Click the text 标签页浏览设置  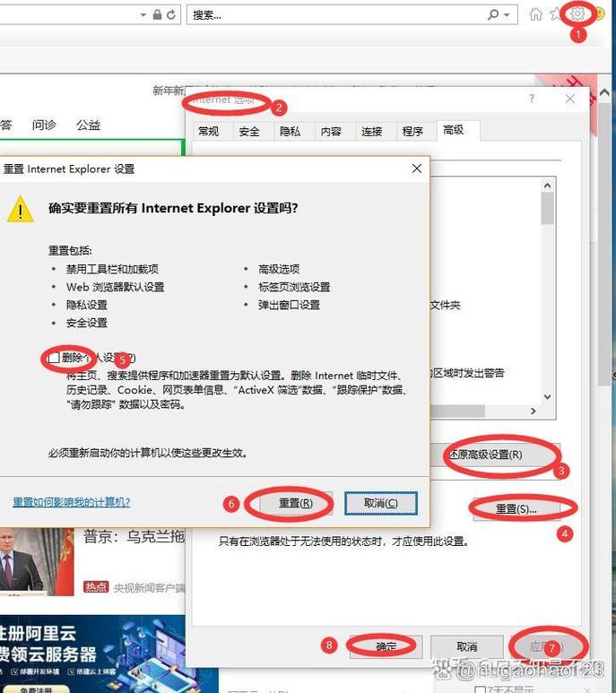click(294, 287)
